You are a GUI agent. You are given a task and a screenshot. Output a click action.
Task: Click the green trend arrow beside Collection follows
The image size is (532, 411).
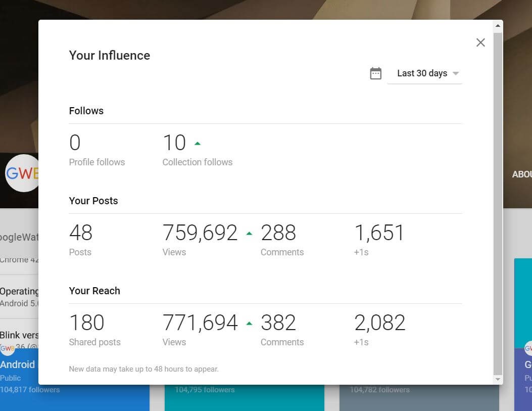click(198, 144)
